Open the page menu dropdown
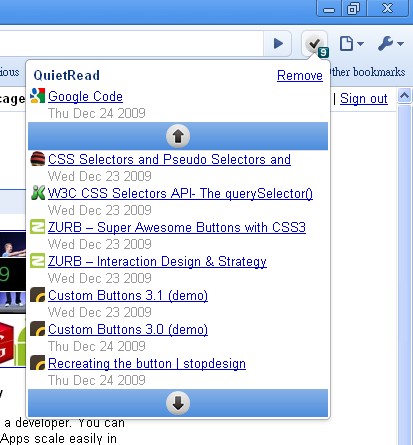This screenshot has width=413, height=445. 351,44
